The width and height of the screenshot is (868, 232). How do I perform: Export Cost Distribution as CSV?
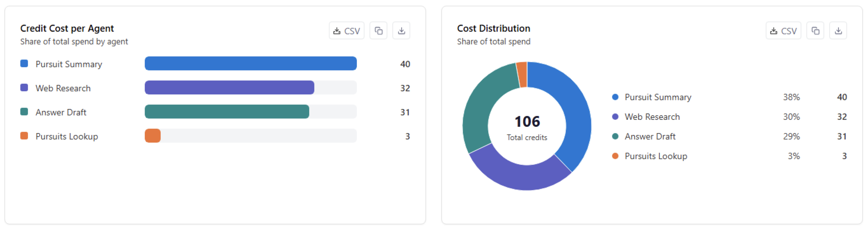[x=783, y=31]
